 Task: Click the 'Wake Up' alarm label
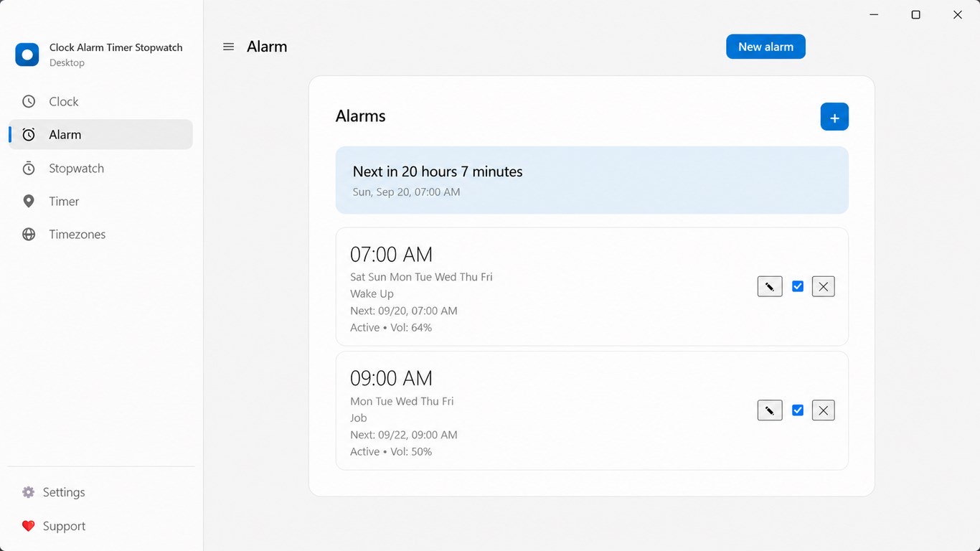coord(372,294)
